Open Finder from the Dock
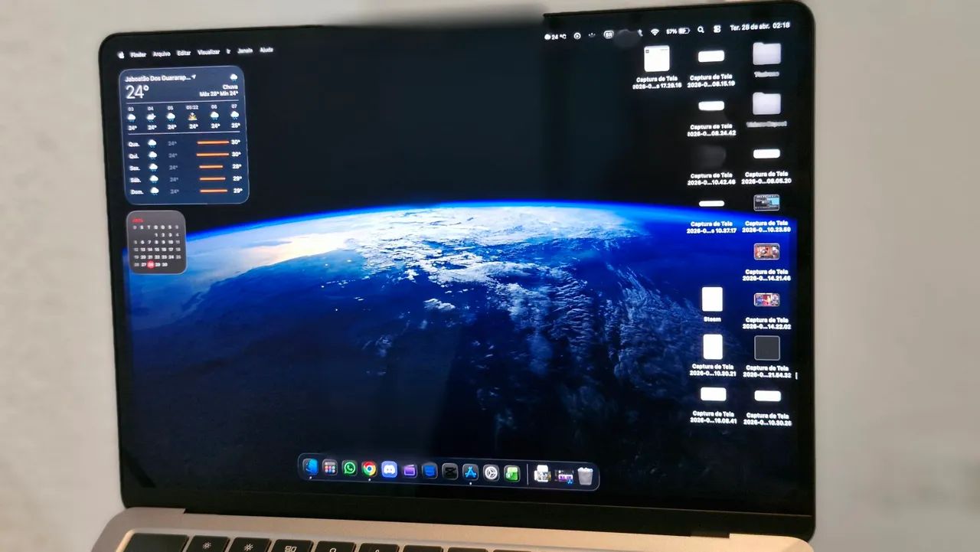The image size is (980, 552). (310, 466)
